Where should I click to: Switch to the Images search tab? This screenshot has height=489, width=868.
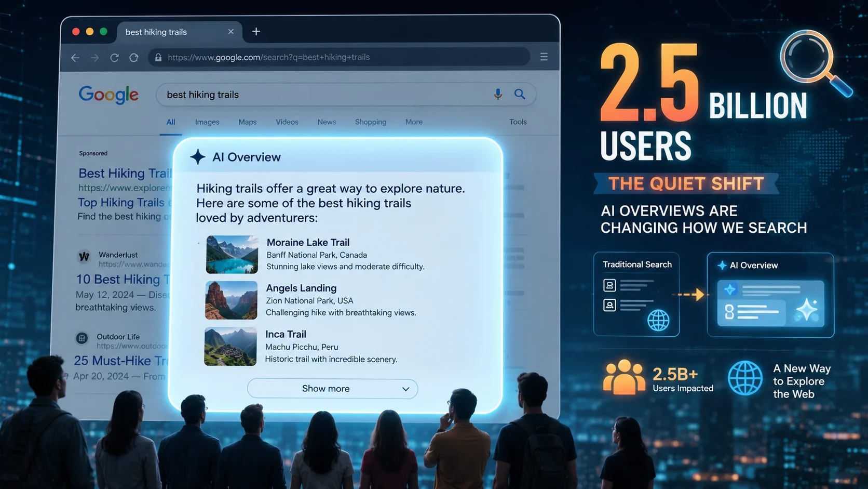pos(207,122)
